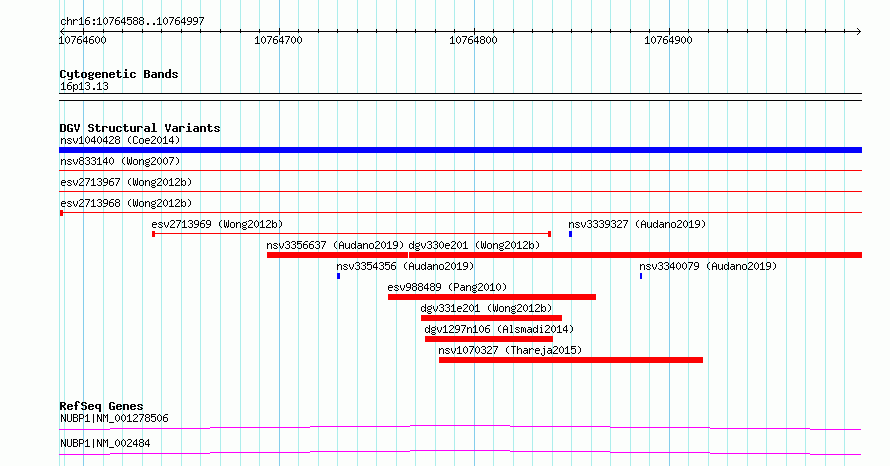This screenshot has width=890, height=466.
Task: Select the RefSeq Genes track title
Action: click(101, 406)
